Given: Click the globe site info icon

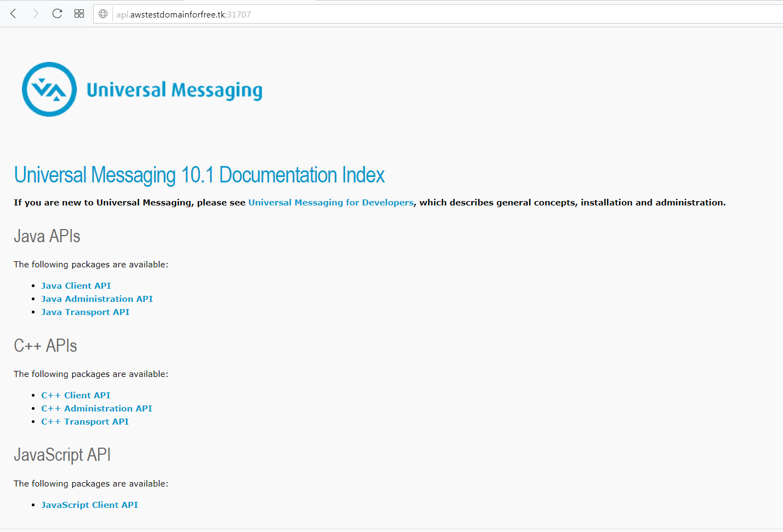Looking at the screenshot, I should pos(103,14).
